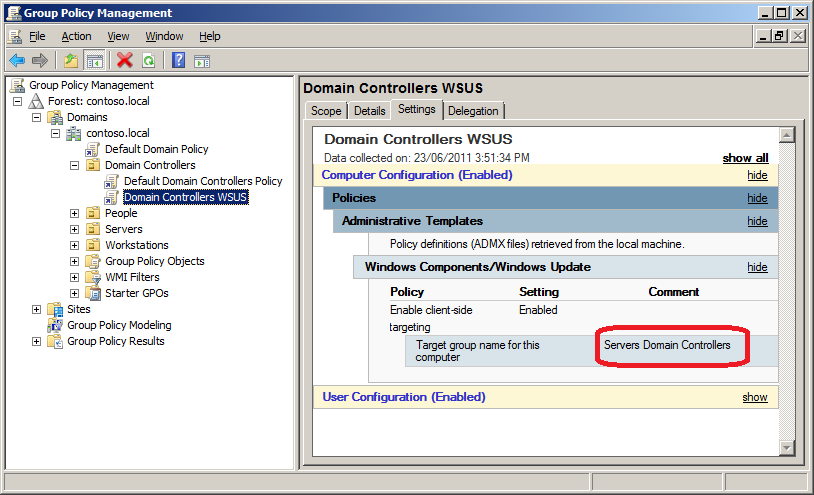
Task: Expand the WMI Filters node
Action: pos(75,277)
